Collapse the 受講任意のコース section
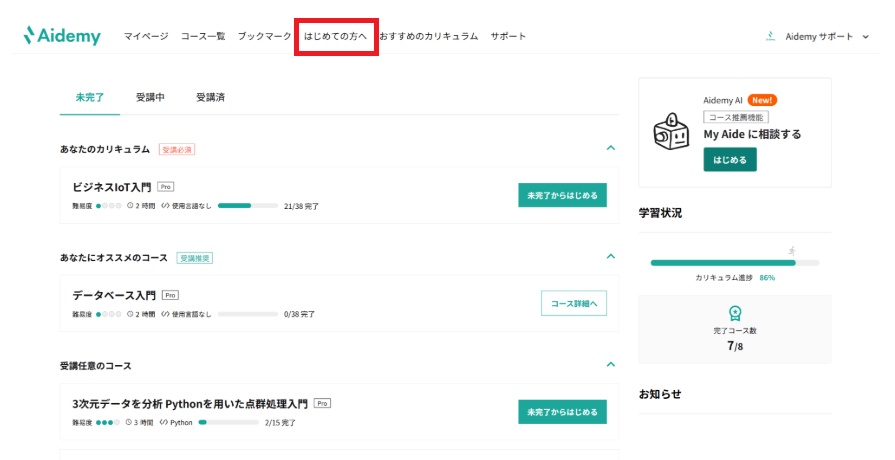This screenshot has height=460, width=895. point(610,365)
